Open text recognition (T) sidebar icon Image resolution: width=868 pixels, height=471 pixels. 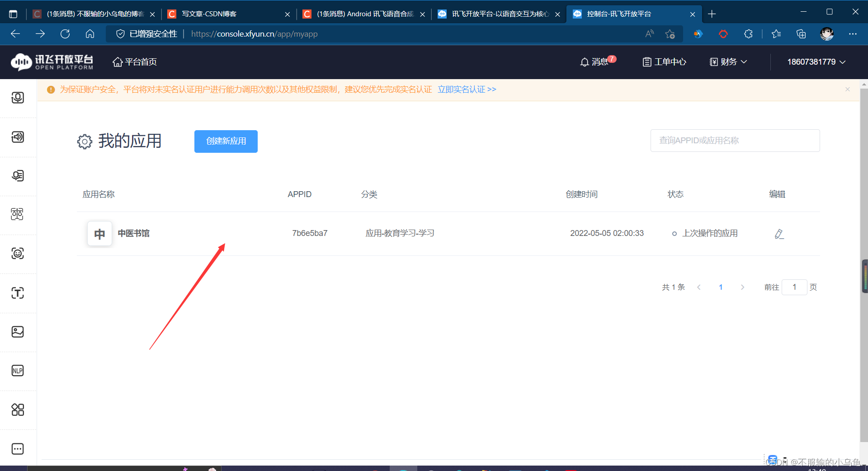18,293
